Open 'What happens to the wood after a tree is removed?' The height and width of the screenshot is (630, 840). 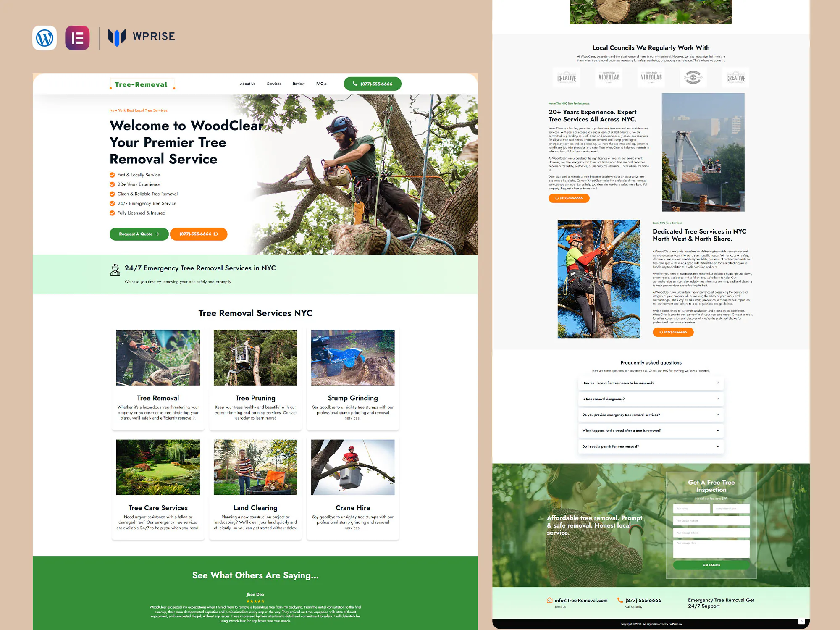point(651,430)
